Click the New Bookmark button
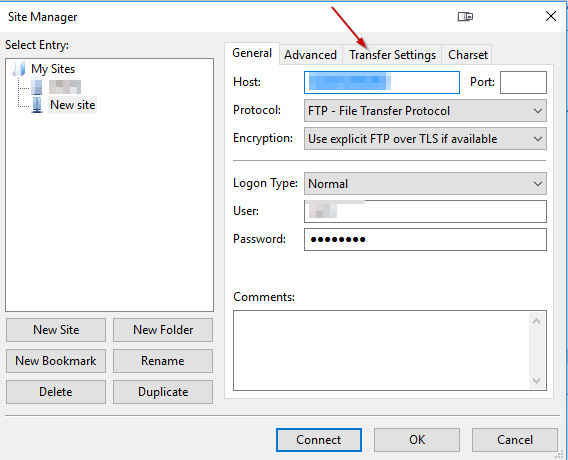Viewport: 568px width, 460px height. (x=56, y=361)
